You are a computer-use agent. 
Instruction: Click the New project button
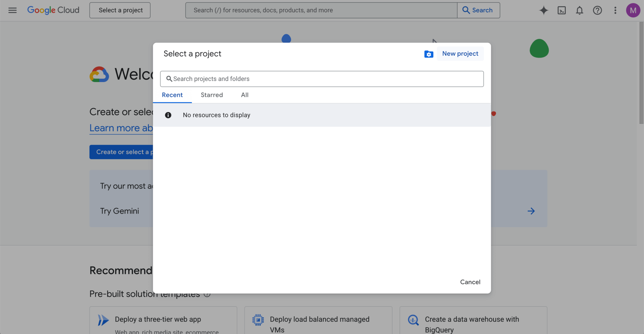click(x=460, y=53)
